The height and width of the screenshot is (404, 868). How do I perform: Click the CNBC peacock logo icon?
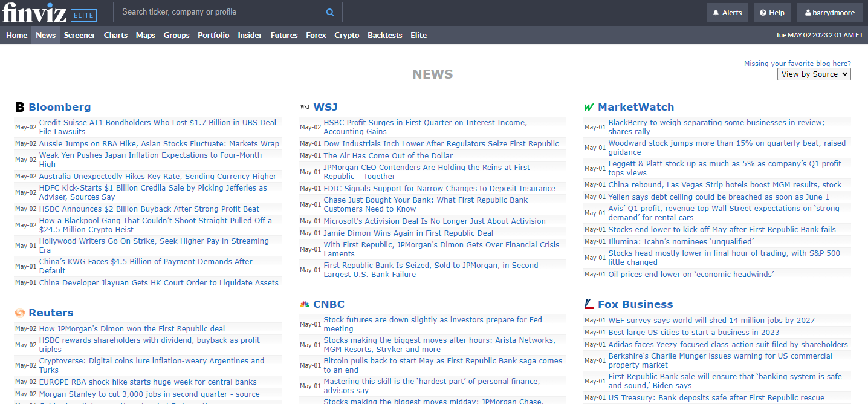click(x=305, y=304)
